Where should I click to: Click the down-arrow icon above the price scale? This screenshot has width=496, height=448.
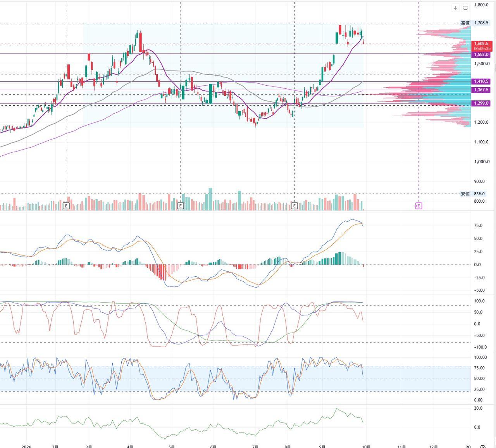click(x=456, y=8)
